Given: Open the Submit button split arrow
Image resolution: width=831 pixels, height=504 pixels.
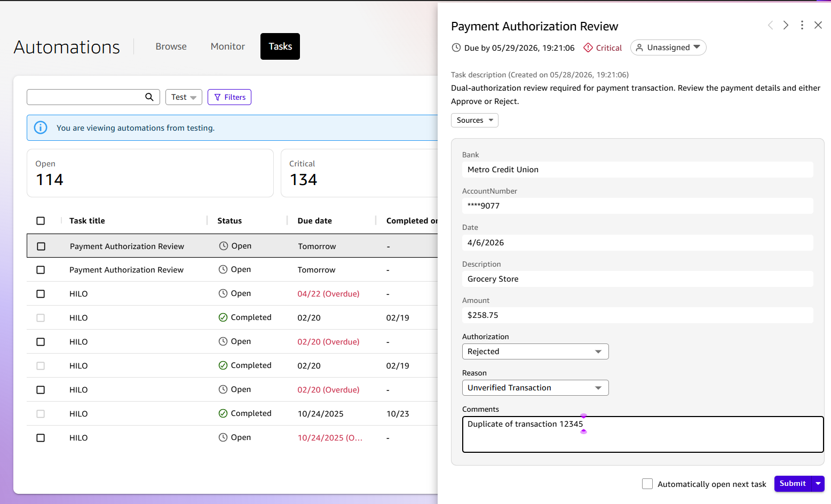Looking at the screenshot, I should pos(818,484).
